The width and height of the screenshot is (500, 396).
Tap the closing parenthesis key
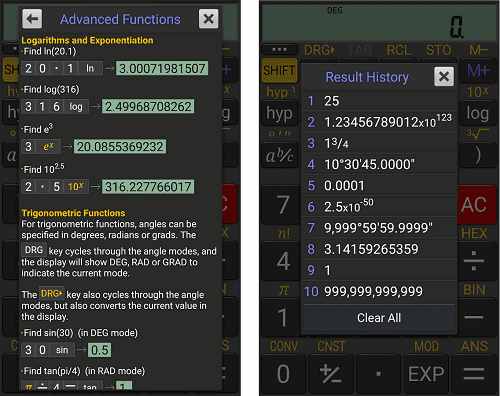point(478,155)
